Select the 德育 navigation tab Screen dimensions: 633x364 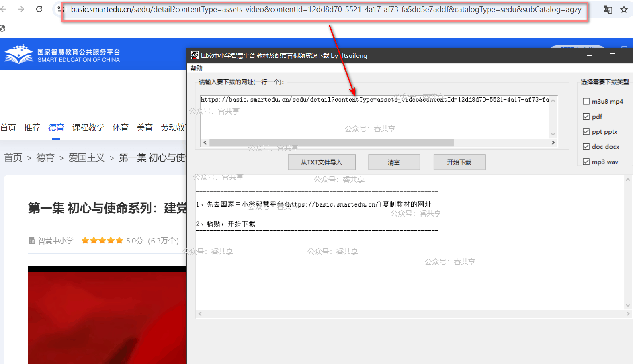pyautogui.click(x=56, y=127)
